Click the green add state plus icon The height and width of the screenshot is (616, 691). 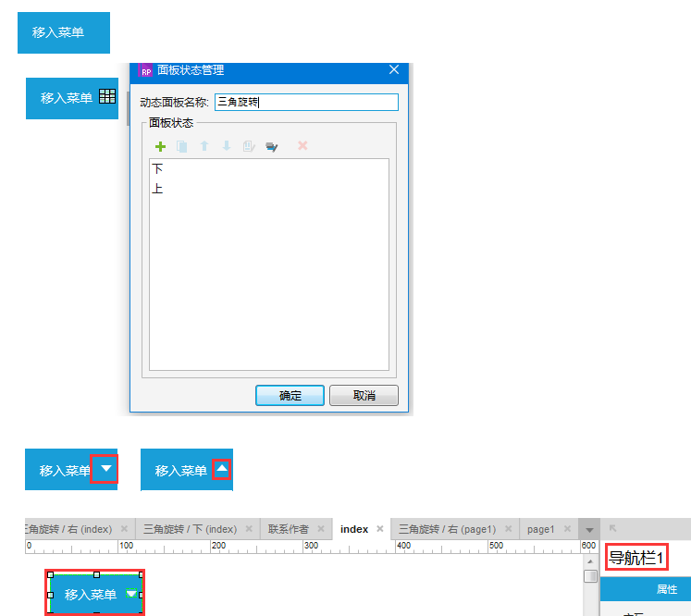point(160,146)
